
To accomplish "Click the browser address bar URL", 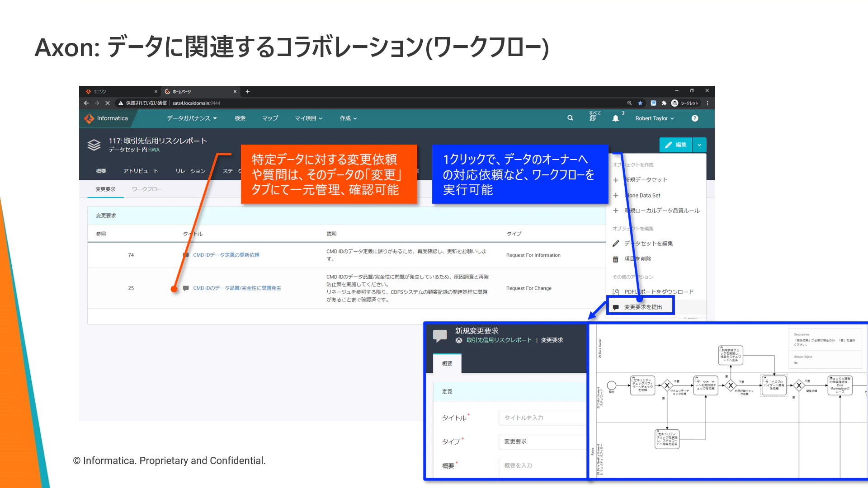I will point(196,103).
